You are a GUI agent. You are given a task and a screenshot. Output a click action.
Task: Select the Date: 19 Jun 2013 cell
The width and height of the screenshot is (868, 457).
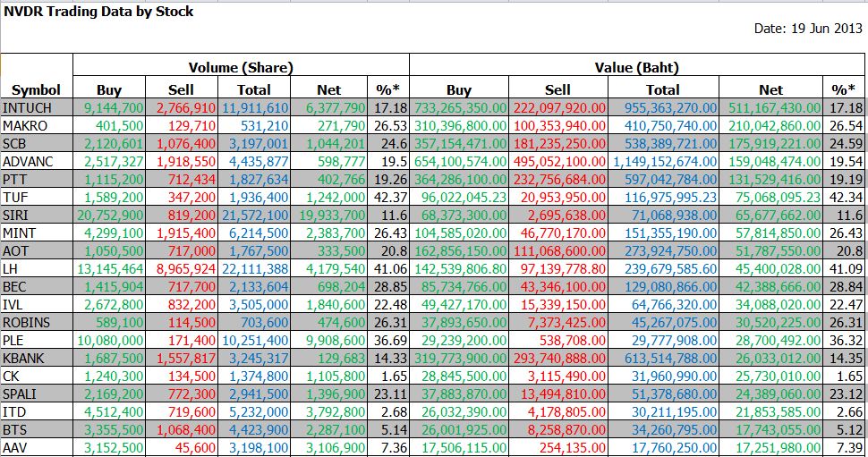pos(808,29)
